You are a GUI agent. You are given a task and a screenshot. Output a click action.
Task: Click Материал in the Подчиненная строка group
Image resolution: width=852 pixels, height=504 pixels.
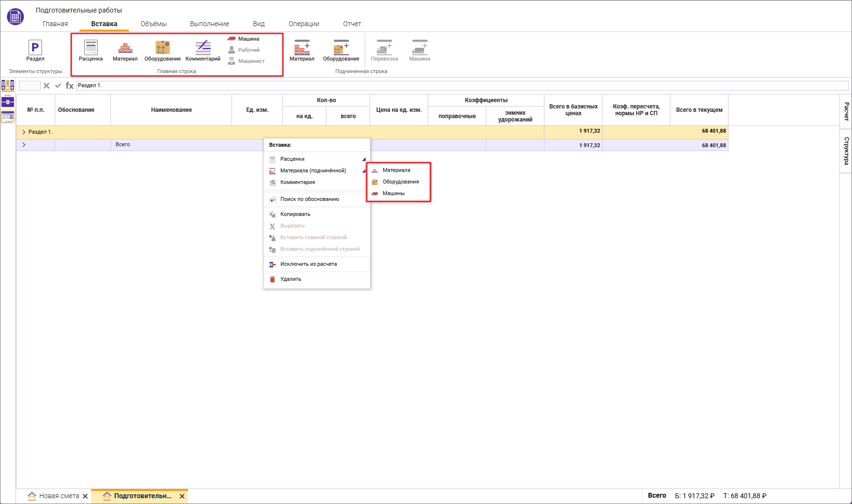click(302, 50)
